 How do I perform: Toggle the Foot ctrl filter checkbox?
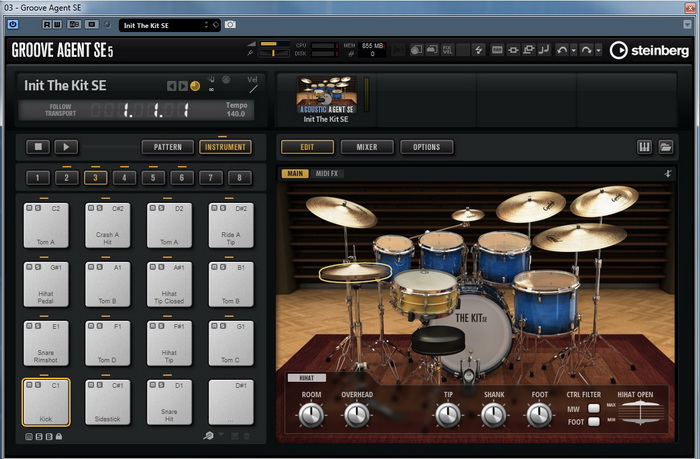coord(594,421)
